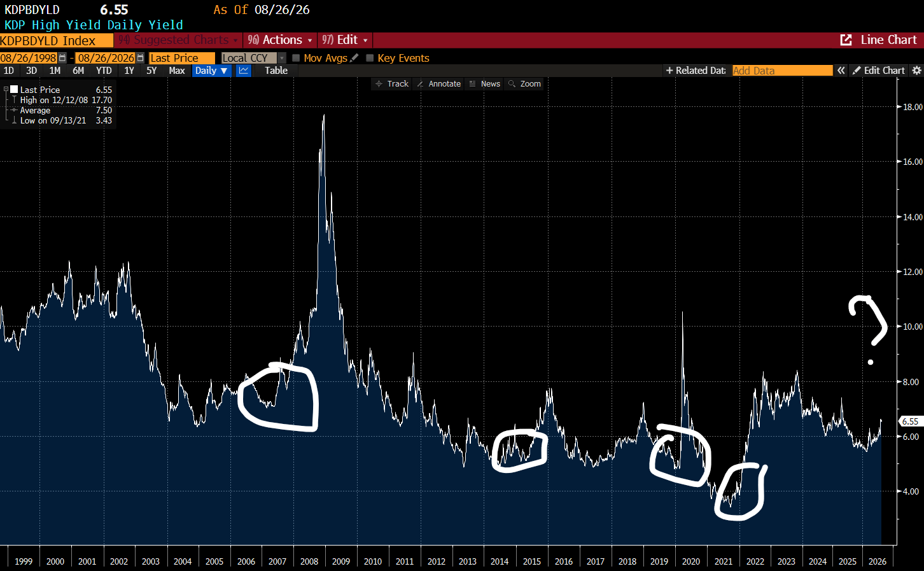Select the Max time range
The image size is (924, 571).
[x=177, y=71]
